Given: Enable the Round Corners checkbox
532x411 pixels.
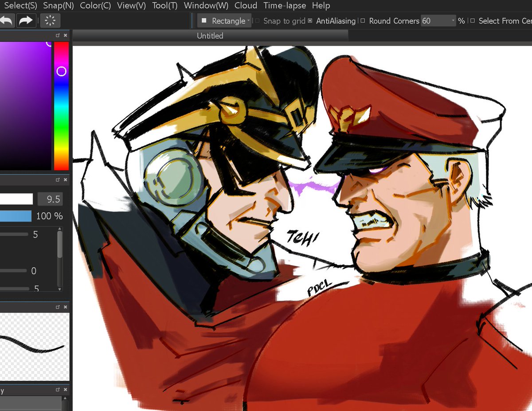Looking at the screenshot, I should click(x=363, y=21).
